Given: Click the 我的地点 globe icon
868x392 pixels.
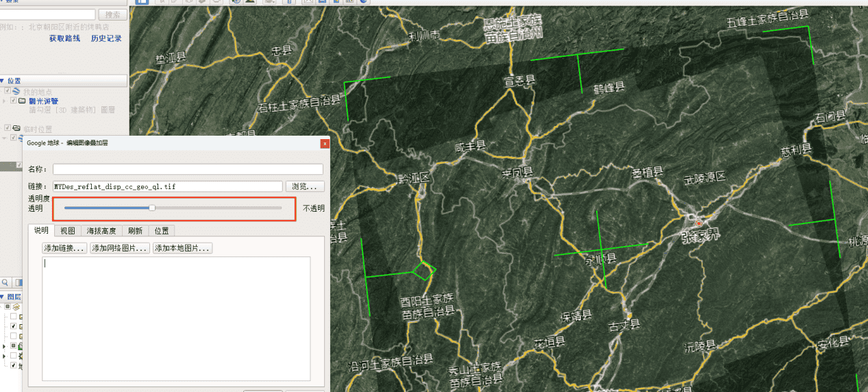Looking at the screenshot, I should (16, 91).
